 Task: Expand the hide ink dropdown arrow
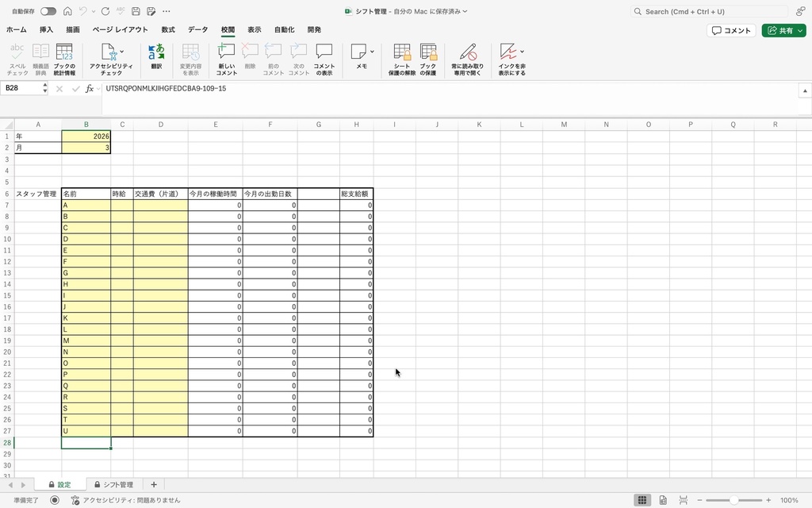(522, 52)
